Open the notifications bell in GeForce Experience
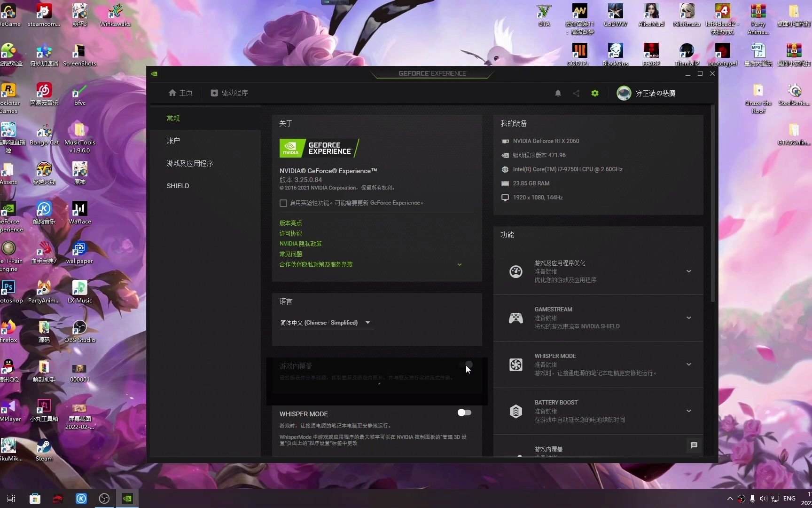Viewport: 812px width, 508px height. tap(558, 93)
